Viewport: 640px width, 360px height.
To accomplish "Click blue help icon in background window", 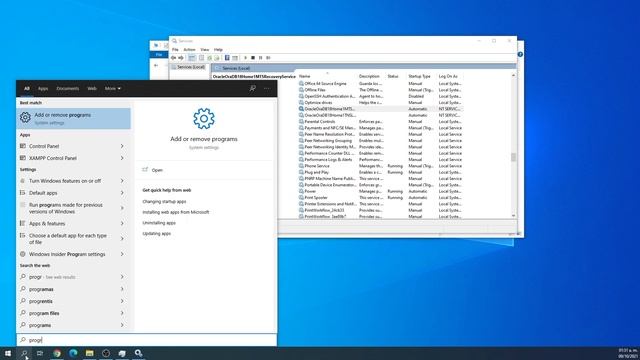I will point(520,54).
